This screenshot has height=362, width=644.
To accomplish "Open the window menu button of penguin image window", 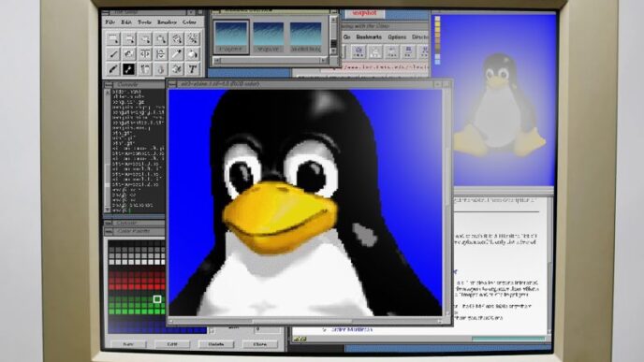I will [x=173, y=84].
